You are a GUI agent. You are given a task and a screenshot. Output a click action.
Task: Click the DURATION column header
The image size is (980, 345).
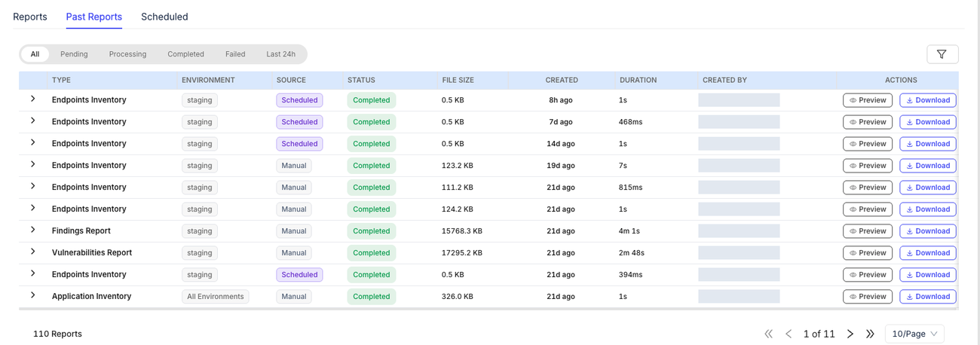[x=639, y=80]
